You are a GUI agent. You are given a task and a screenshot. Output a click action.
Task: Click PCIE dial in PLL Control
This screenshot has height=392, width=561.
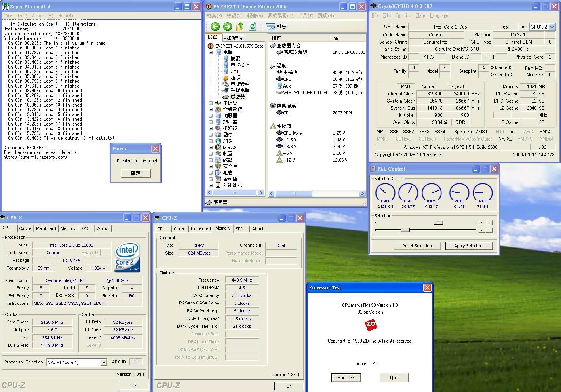coord(459,193)
